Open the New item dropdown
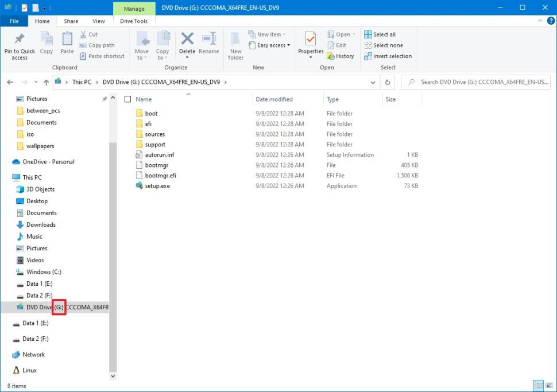The height and width of the screenshot is (392, 557). click(x=267, y=34)
